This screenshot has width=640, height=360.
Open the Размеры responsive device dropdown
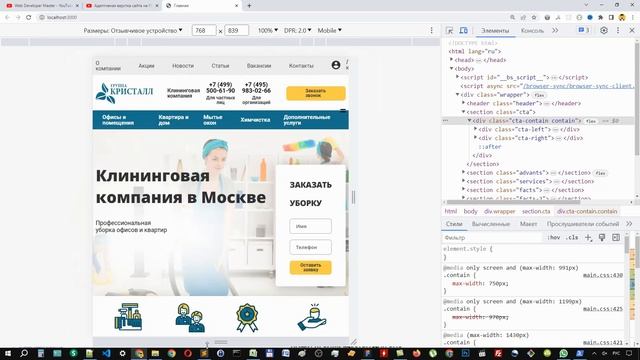(x=133, y=31)
